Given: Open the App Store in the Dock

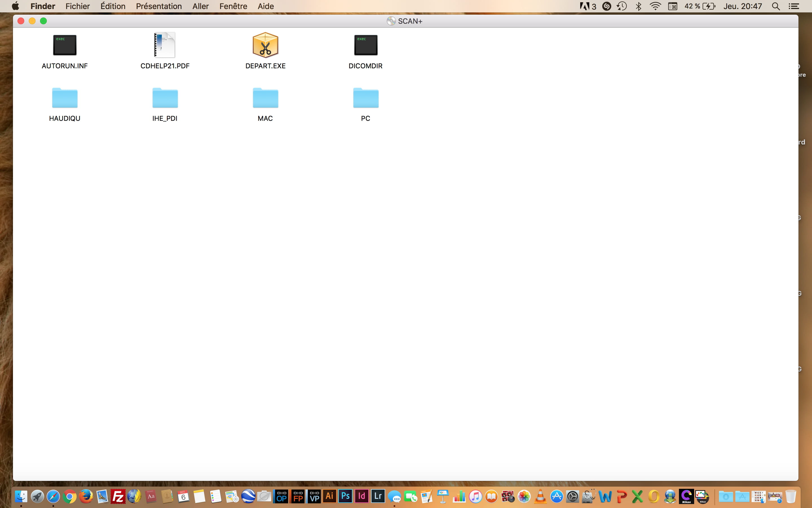Looking at the screenshot, I should tap(557, 496).
